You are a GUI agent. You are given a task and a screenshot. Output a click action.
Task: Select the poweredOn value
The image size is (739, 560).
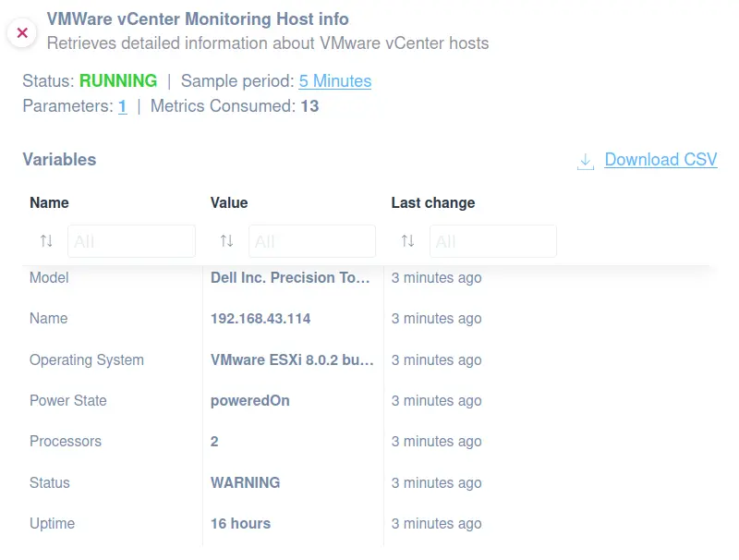pos(250,401)
